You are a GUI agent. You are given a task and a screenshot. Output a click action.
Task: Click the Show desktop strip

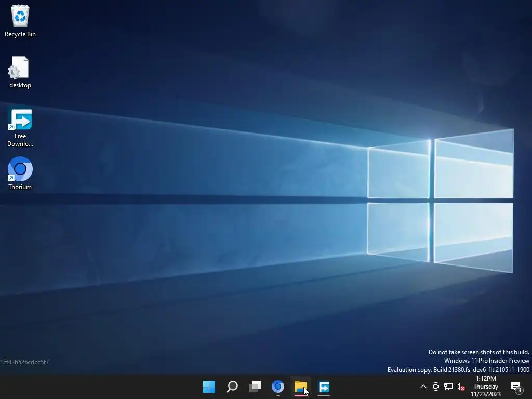530,387
